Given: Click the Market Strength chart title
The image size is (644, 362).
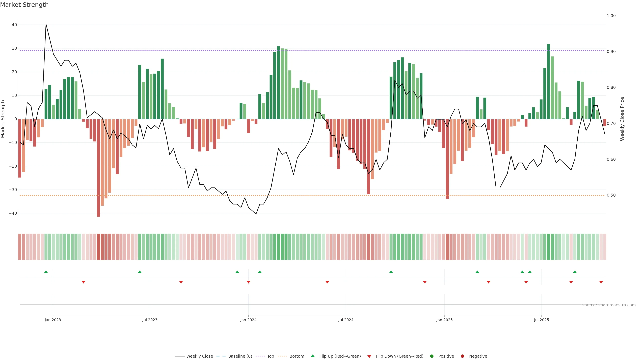Looking at the screenshot, I should [24, 5].
